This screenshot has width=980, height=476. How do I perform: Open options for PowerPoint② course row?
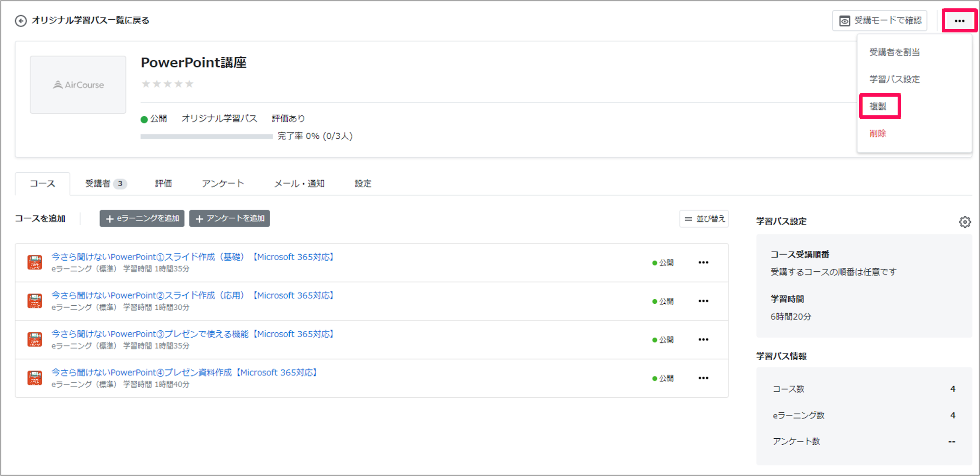[704, 301]
